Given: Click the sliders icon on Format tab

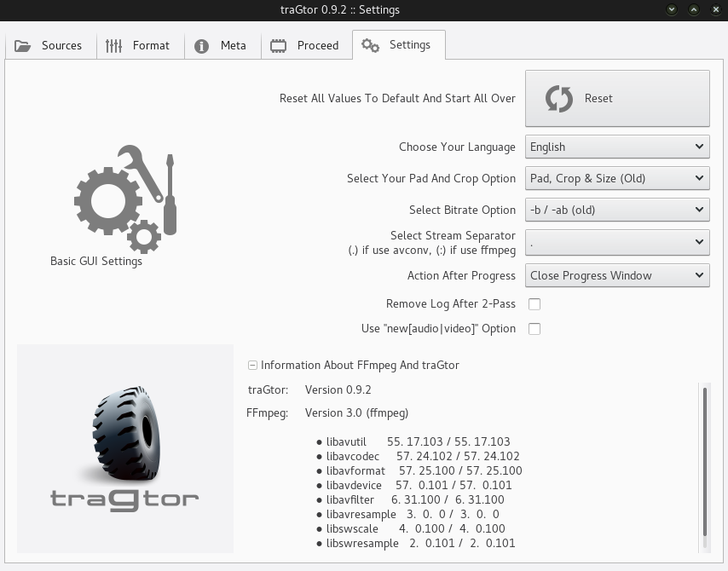Looking at the screenshot, I should pyautogui.click(x=113, y=46).
